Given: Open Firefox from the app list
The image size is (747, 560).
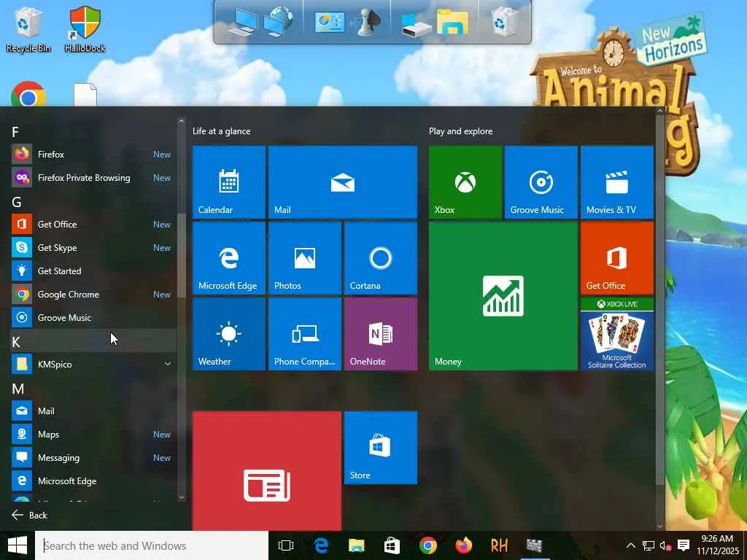Looking at the screenshot, I should tap(93, 155).
